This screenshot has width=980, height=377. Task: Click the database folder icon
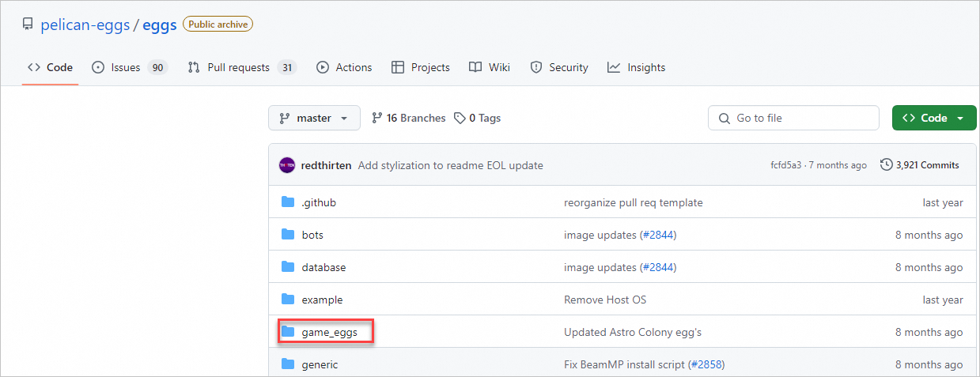(x=288, y=267)
